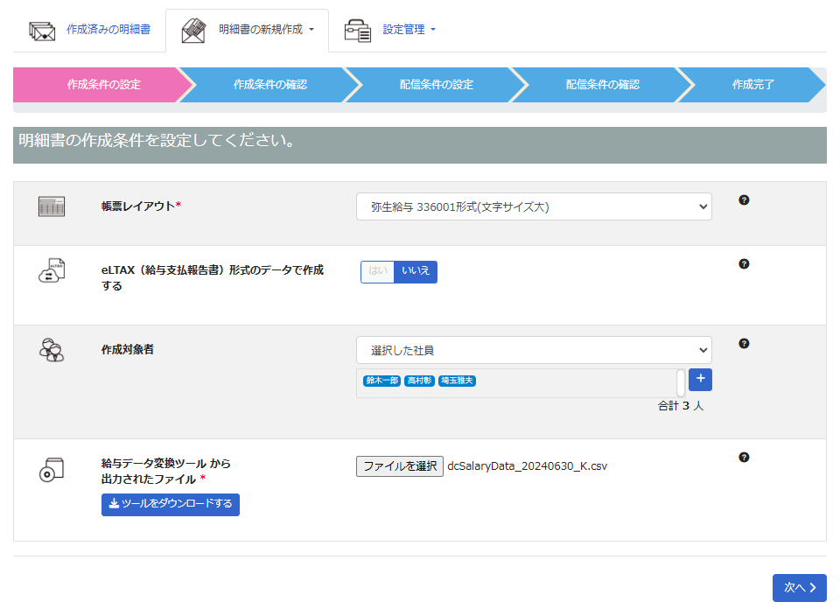Switch the eLTAX toggle to はい
This screenshot has height=616, width=840.
tap(378, 271)
